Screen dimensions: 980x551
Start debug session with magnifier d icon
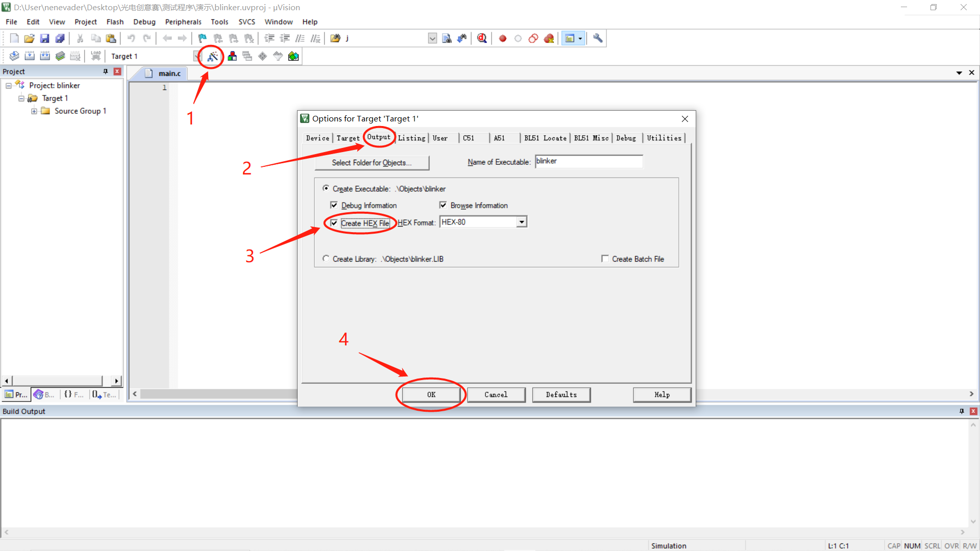coord(482,38)
